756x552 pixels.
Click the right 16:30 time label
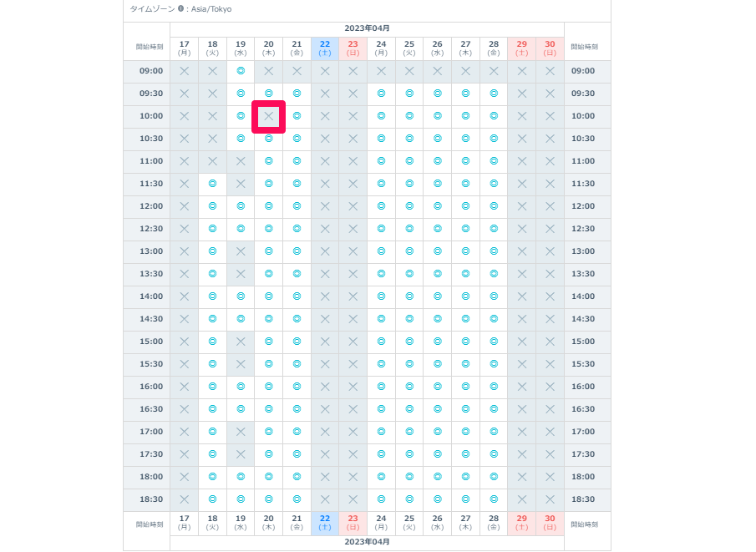click(x=583, y=409)
